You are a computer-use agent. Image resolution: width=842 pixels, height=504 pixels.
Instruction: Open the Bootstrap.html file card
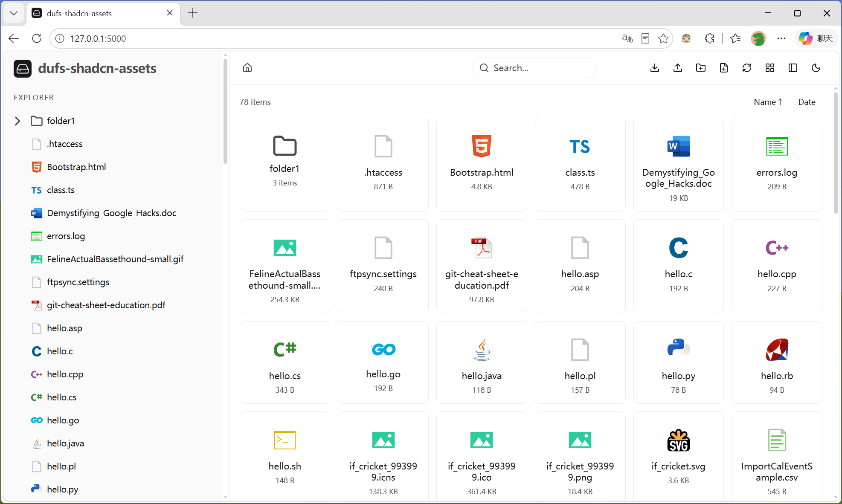coord(482,164)
